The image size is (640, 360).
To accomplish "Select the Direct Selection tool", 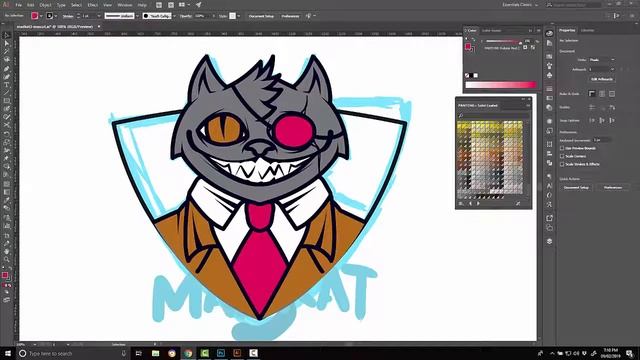I will click(x=7, y=43).
